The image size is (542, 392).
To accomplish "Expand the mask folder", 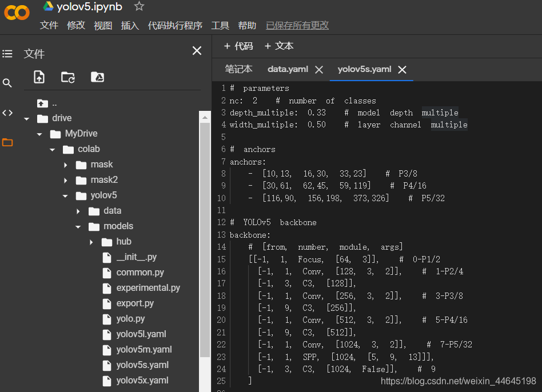I will click(65, 165).
